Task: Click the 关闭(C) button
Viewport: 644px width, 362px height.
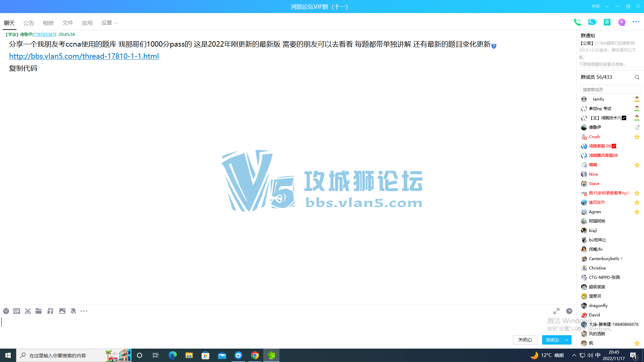Action: tap(525, 340)
